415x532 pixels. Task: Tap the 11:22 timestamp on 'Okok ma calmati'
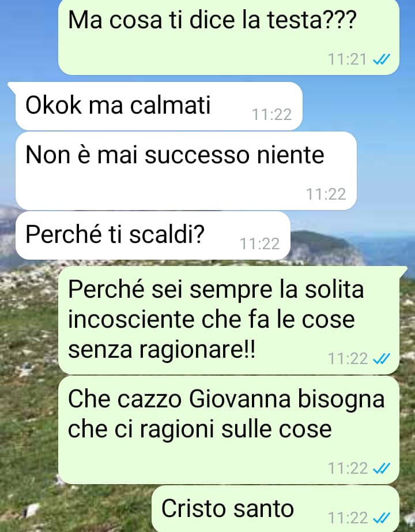click(x=271, y=115)
